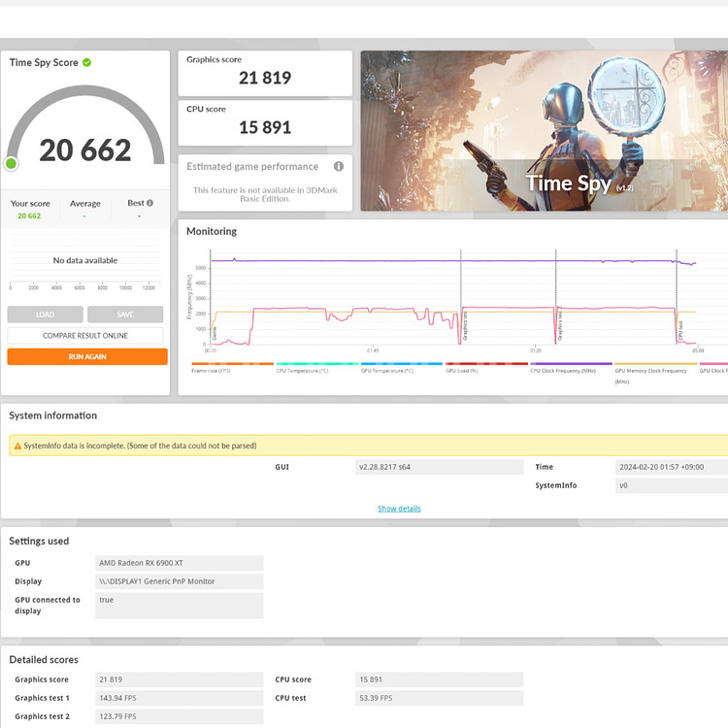This screenshot has height=728, width=728.
Task: Click the Monitoring section heading
Action: coord(212,231)
